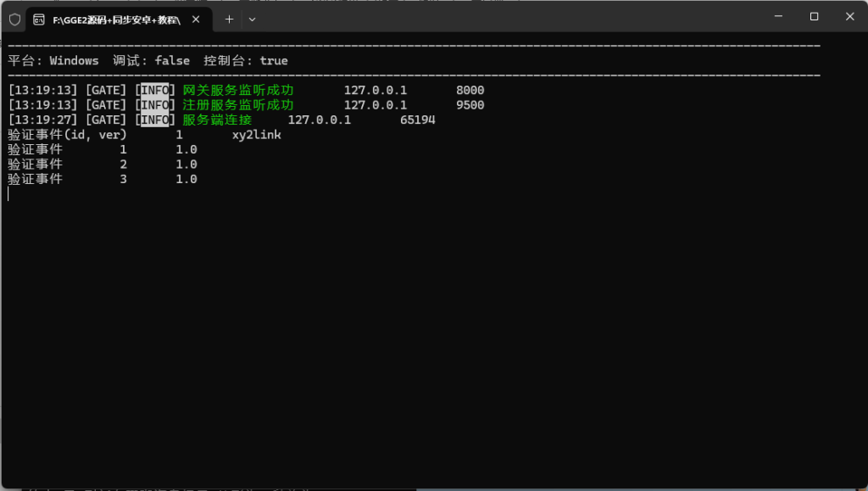
Task: Click the green 服务端连接 message text
Action: point(217,120)
